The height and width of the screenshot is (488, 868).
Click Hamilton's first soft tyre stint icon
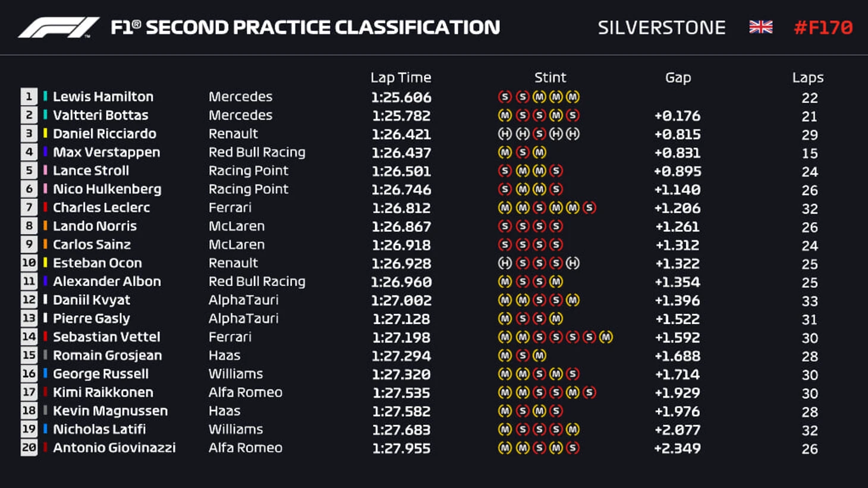[x=505, y=97]
